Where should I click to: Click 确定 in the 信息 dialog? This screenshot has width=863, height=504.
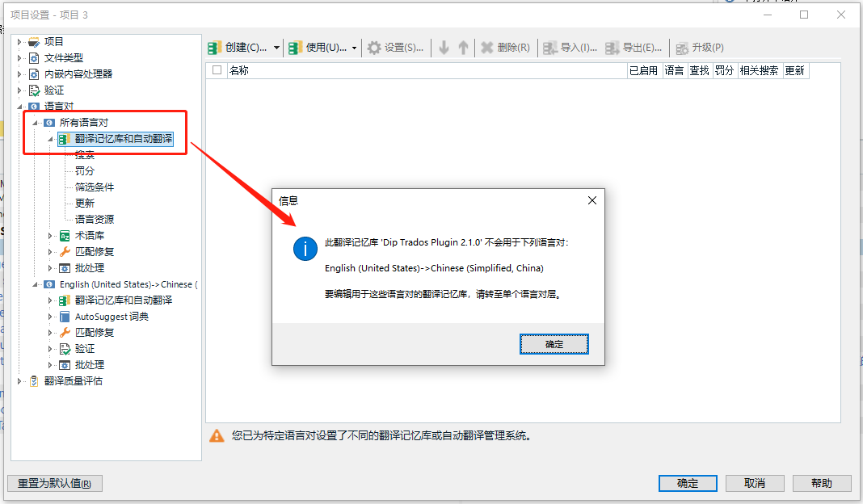click(554, 344)
